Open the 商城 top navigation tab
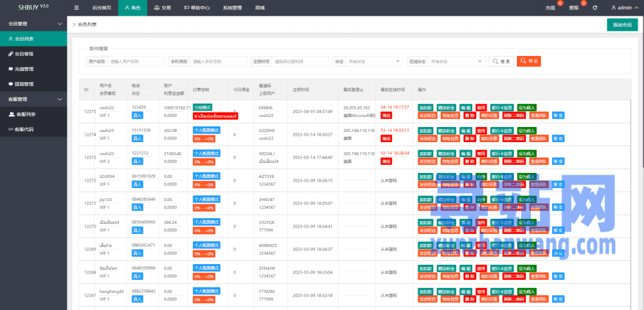 click(x=260, y=8)
